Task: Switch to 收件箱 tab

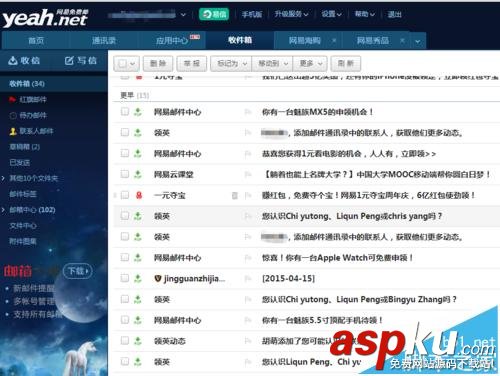Action: [240, 40]
